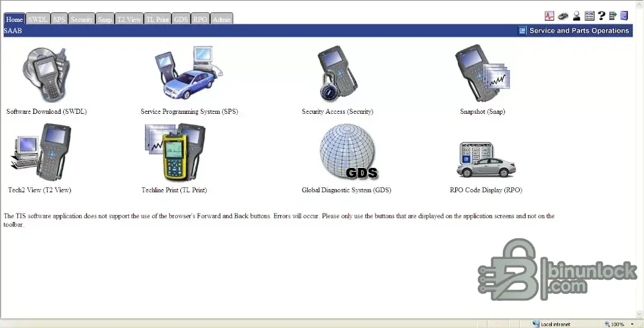Click the TIS browser buttons warning paragraph
The image size is (644, 328).
click(279, 220)
